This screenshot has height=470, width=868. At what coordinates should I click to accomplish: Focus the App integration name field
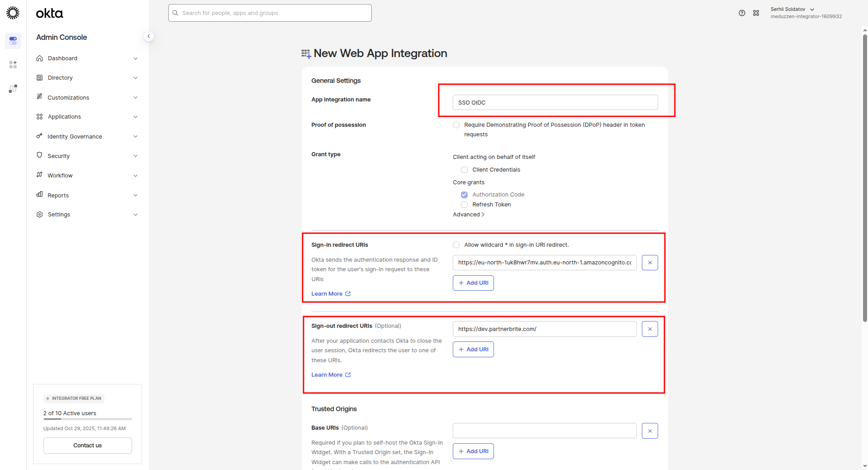[555, 102]
